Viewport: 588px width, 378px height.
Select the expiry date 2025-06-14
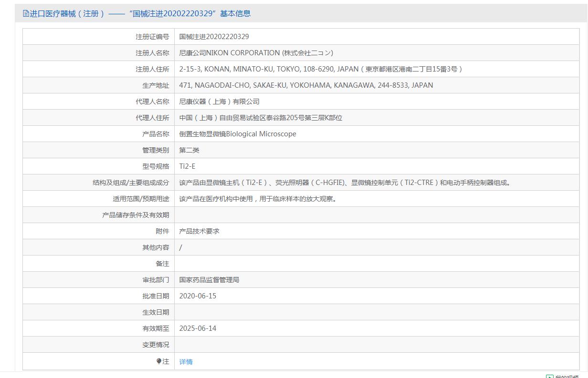pos(198,328)
